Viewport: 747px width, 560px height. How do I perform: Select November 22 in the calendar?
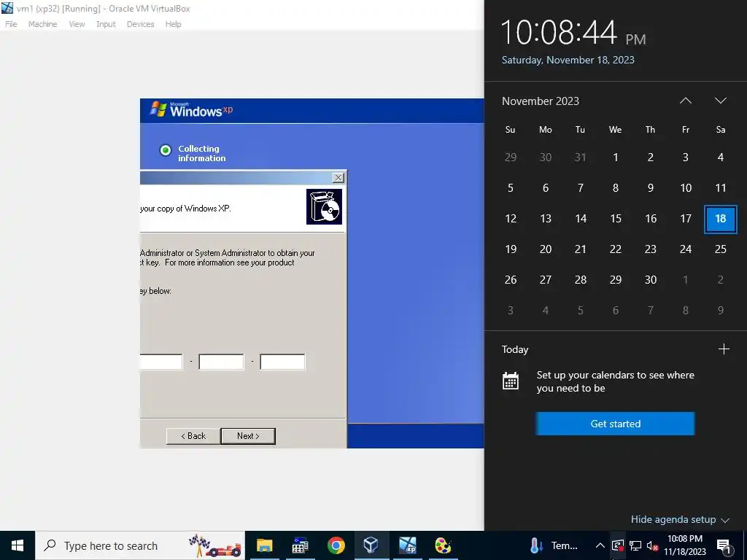(x=616, y=249)
